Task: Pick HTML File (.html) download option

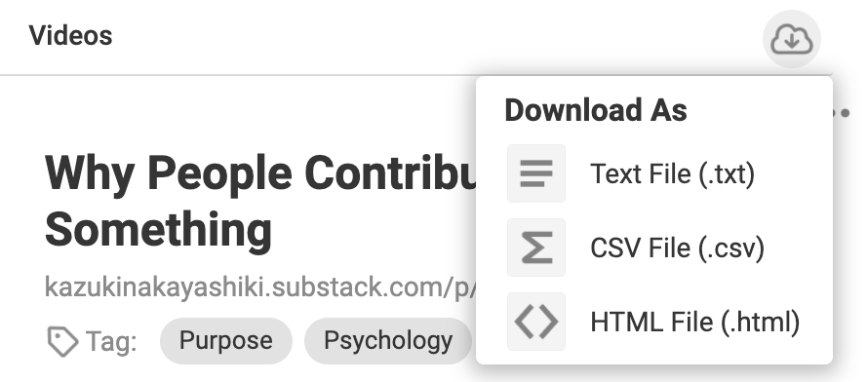Action: [x=653, y=322]
